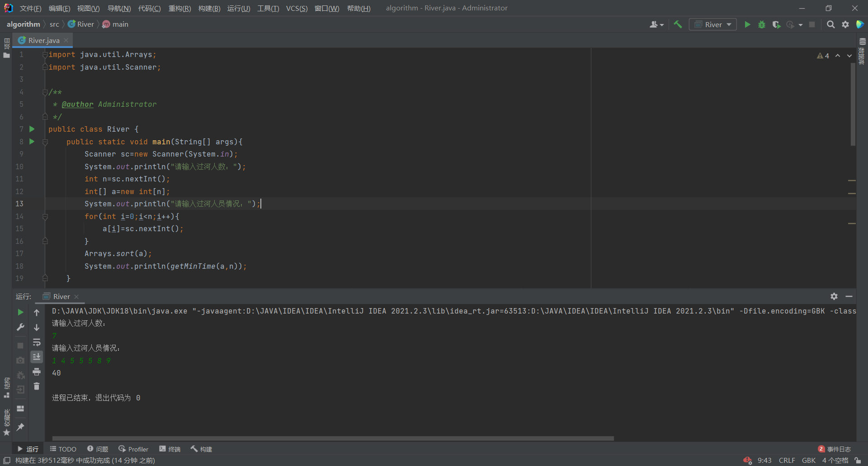Open the 事件日志 event log

(x=835, y=449)
